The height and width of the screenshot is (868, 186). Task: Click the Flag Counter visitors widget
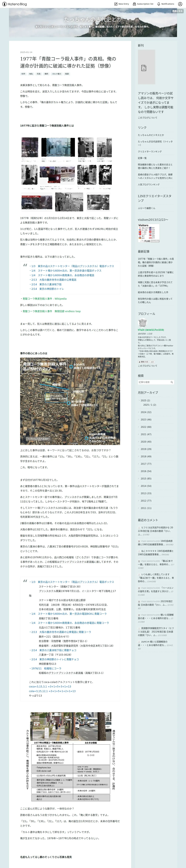148,233
